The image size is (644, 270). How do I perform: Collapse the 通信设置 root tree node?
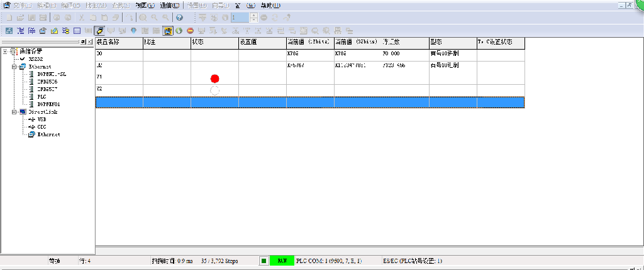click(4, 51)
